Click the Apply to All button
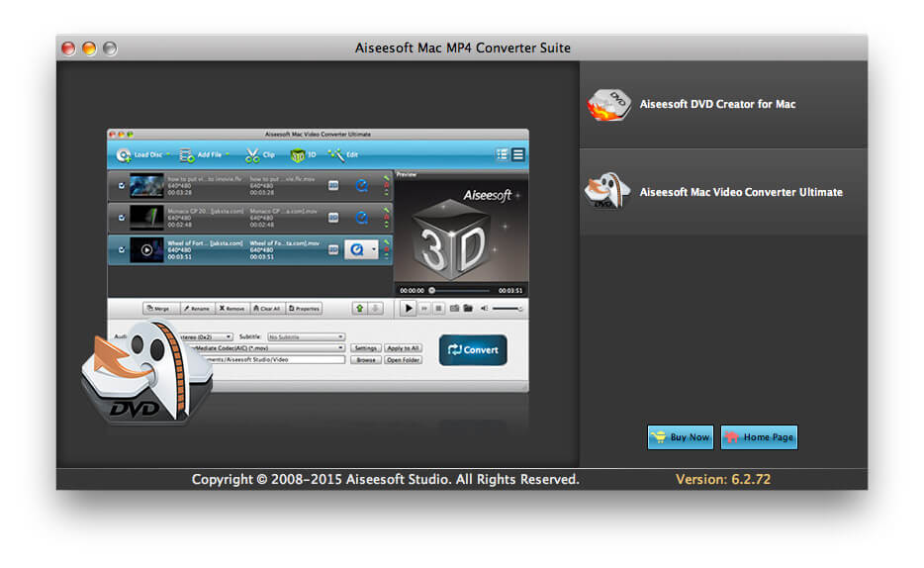 click(x=403, y=348)
